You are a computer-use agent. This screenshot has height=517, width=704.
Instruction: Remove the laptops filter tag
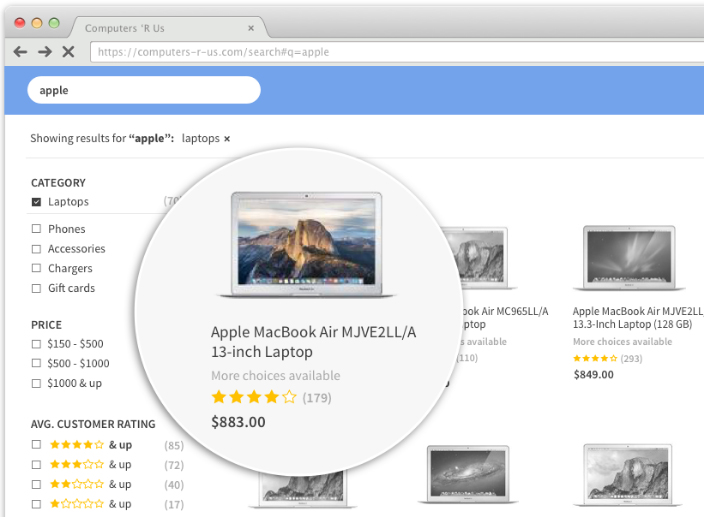[227, 139]
